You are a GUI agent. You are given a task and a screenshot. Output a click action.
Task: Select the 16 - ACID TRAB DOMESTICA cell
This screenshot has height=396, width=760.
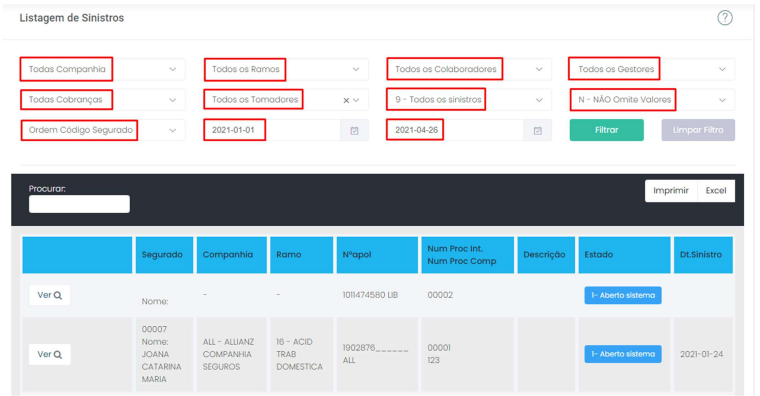[300, 354]
